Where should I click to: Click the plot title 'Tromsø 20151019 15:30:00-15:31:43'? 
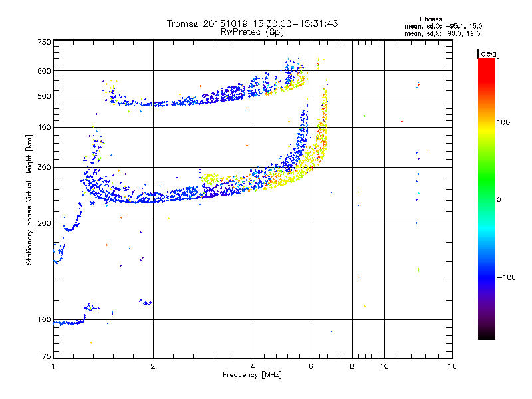click(x=252, y=23)
